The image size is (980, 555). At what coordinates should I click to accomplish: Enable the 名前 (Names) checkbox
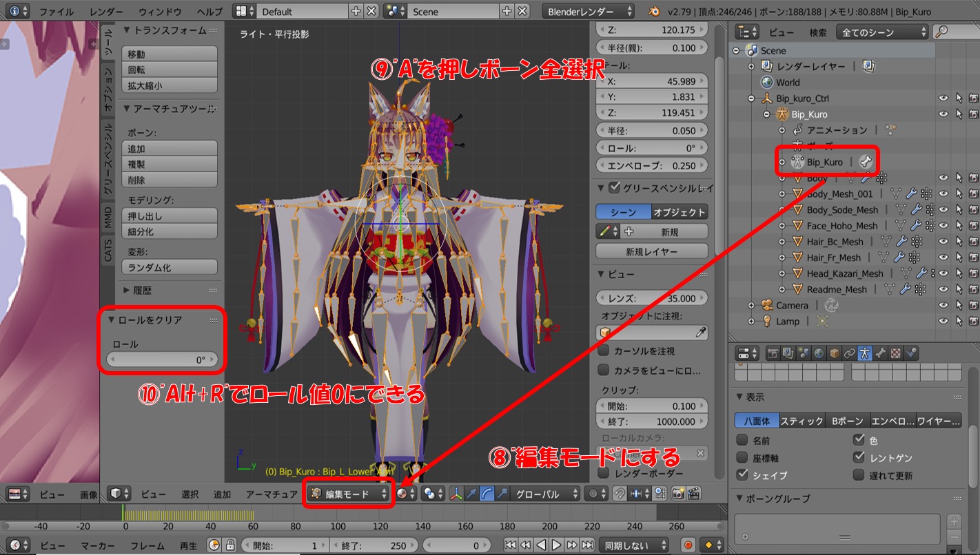tap(742, 440)
